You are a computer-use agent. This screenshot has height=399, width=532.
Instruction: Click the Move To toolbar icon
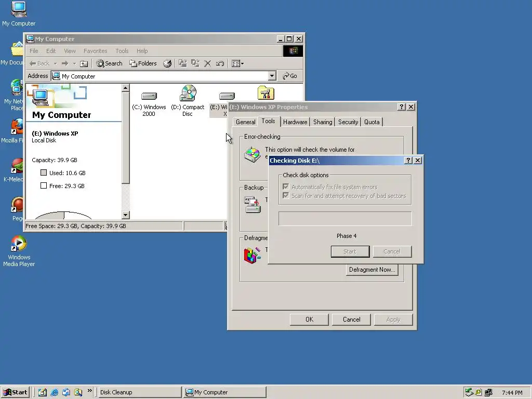pyautogui.click(x=183, y=63)
